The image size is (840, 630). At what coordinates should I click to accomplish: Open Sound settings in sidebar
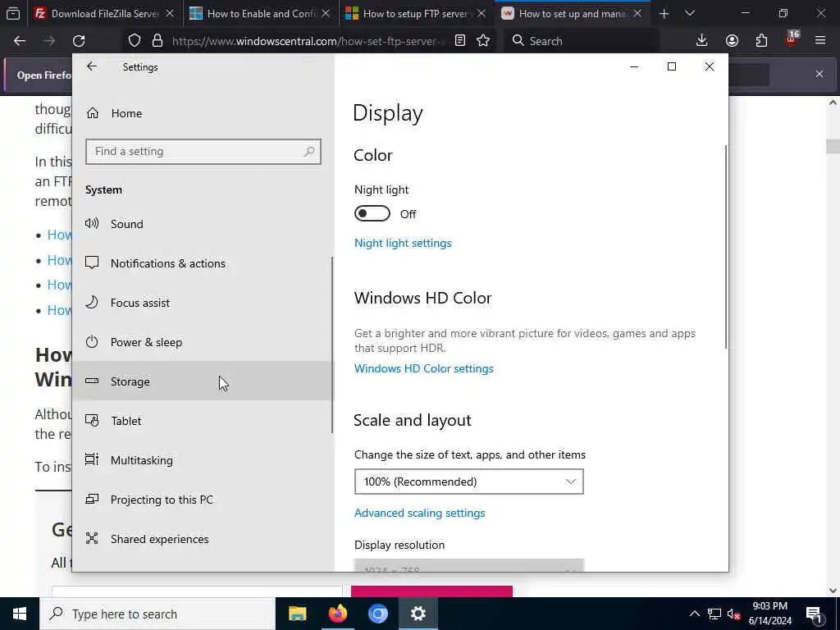tap(203, 224)
